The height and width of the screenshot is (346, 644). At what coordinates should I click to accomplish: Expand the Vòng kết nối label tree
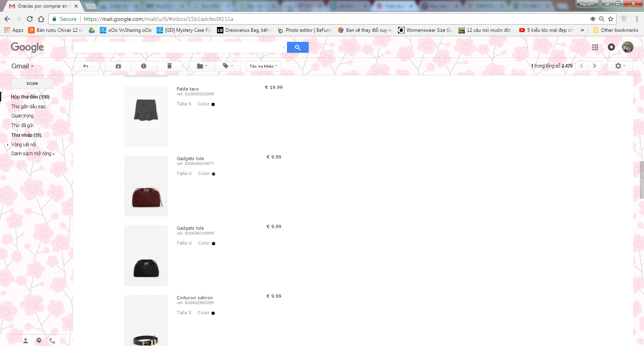tap(8, 145)
